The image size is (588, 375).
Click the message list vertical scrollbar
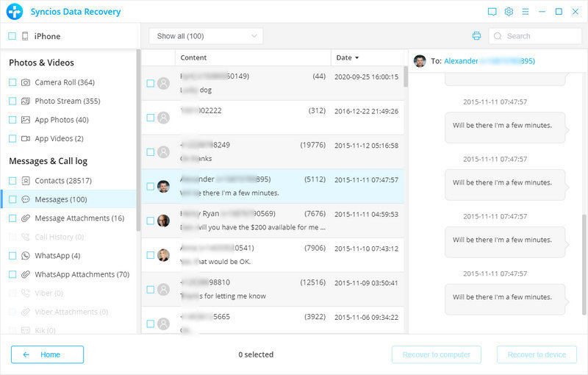tap(406, 76)
